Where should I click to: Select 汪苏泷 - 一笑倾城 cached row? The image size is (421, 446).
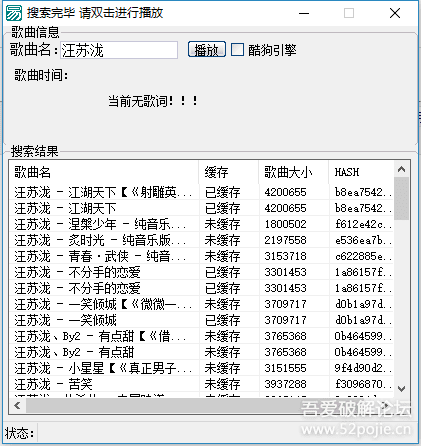[x=201, y=320]
